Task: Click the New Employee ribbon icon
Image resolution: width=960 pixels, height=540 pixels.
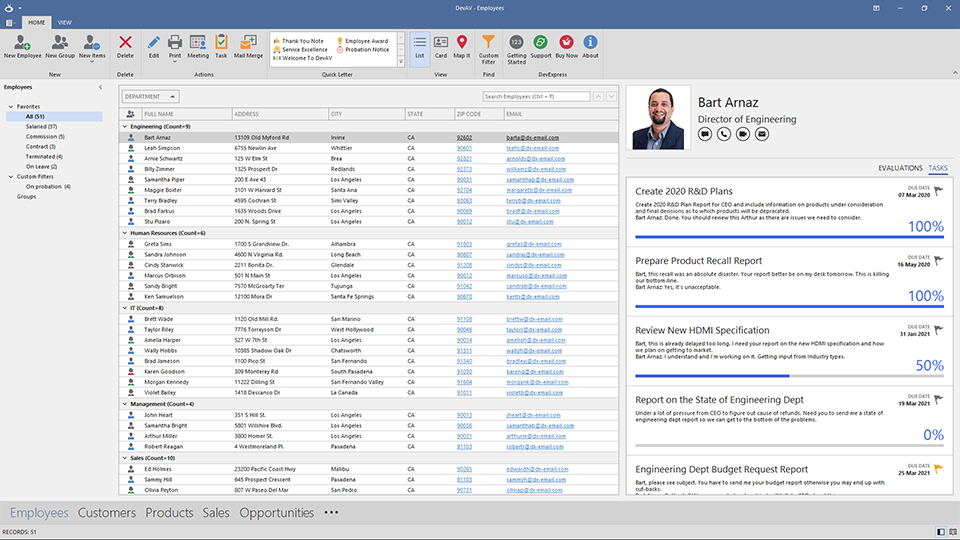Action: click(23, 43)
